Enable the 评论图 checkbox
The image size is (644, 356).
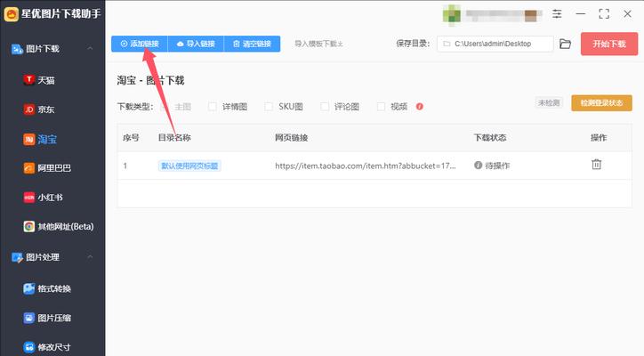[325, 107]
